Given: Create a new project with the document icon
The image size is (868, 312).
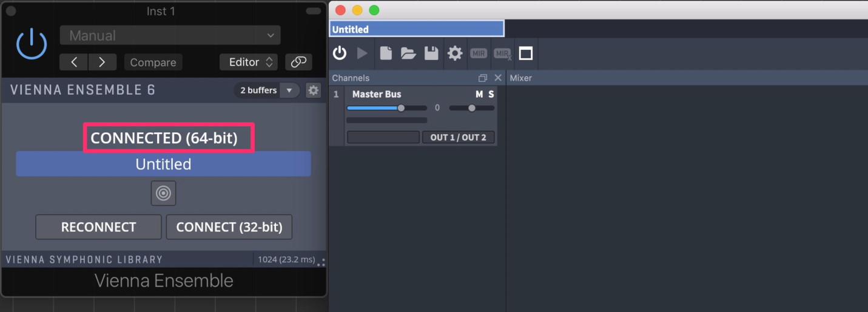Looking at the screenshot, I should pyautogui.click(x=386, y=53).
